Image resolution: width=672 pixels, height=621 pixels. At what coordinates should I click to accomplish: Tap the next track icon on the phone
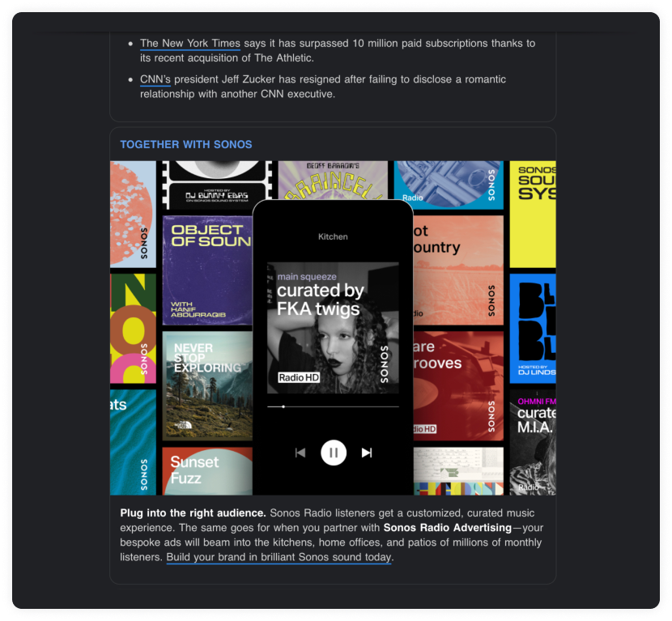[x=367, y=453]
